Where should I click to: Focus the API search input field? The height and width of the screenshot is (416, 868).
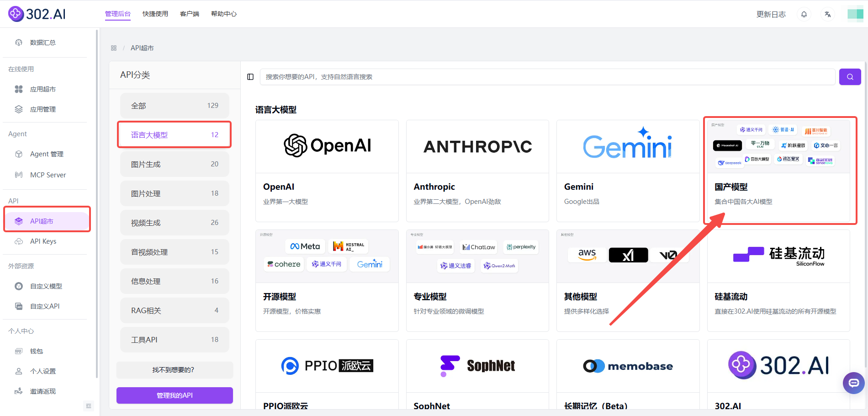pos(547,77)
